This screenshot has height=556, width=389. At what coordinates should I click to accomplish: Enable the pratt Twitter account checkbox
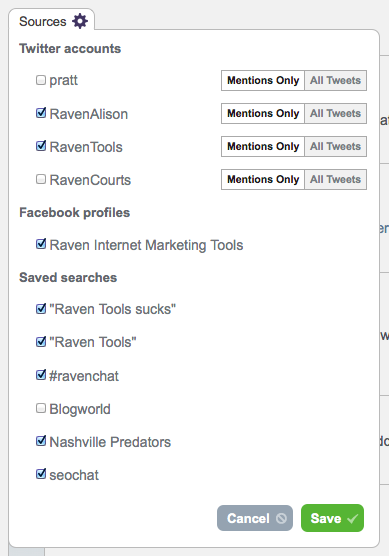point(41,80)
